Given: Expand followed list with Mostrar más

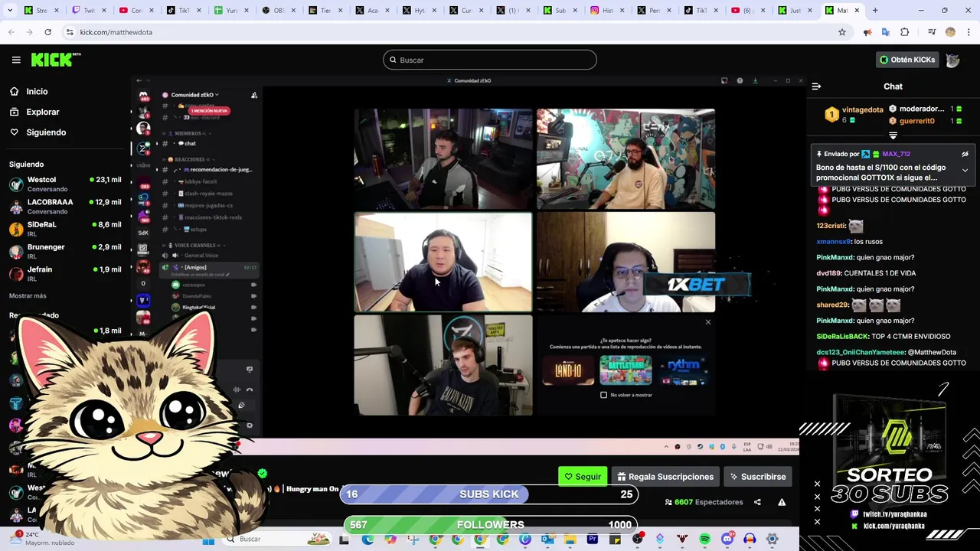Looking at the screenshot, I should point(28,295).
